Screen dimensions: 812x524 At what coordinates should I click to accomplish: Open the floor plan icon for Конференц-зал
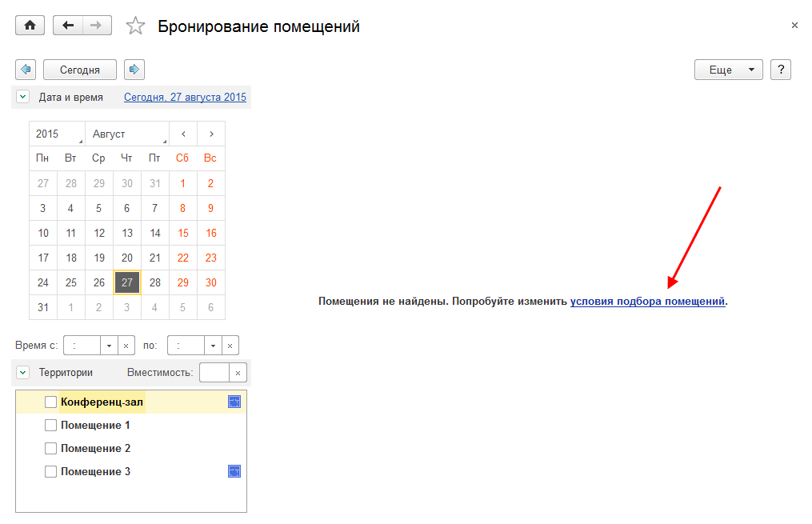(234, 402)
